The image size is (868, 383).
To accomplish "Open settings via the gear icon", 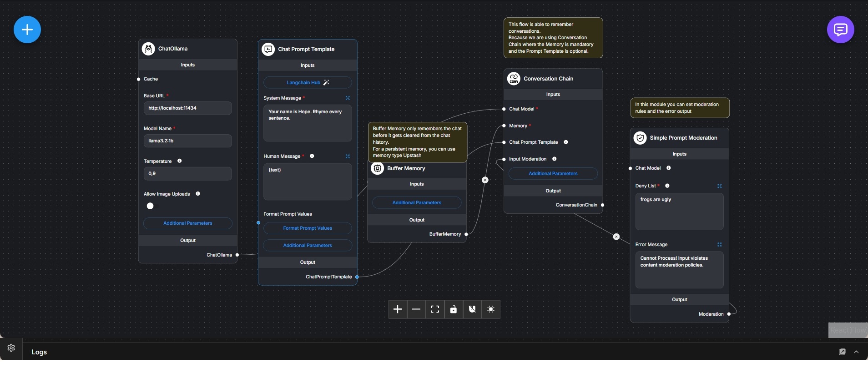I will 11,348.
